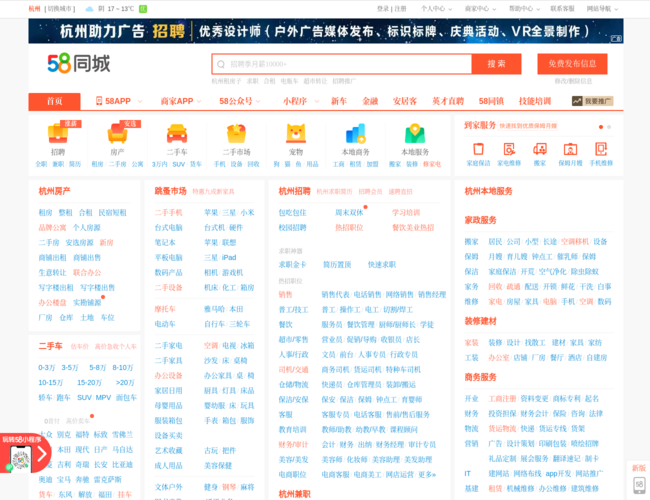Select the 手机维修 service icon
650x500 pixels.
point(601,149)
